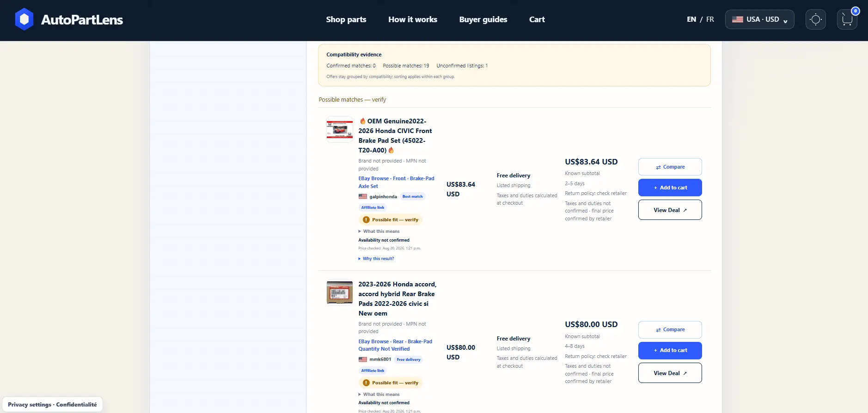The width and height of the screenshot is (868, 413).
Task: Click the AutoPartLens hexagon logo icon
Action: point(24,19)
